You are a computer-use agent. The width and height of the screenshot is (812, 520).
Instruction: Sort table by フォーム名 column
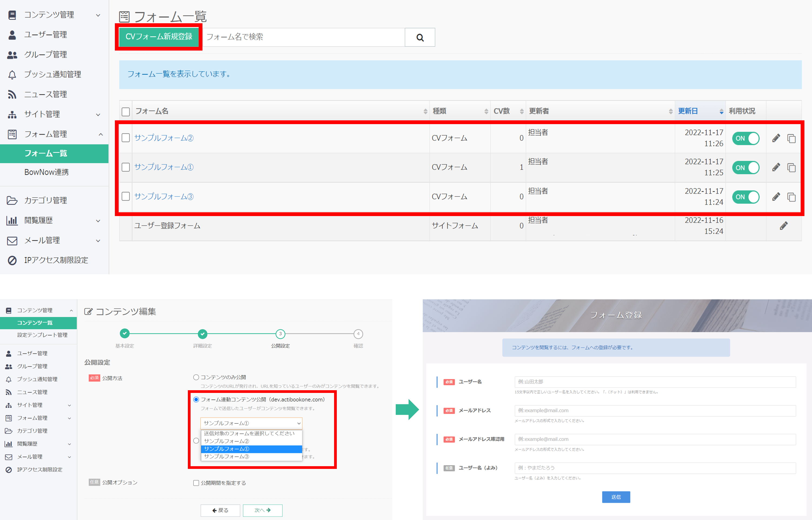coord(281,111)
